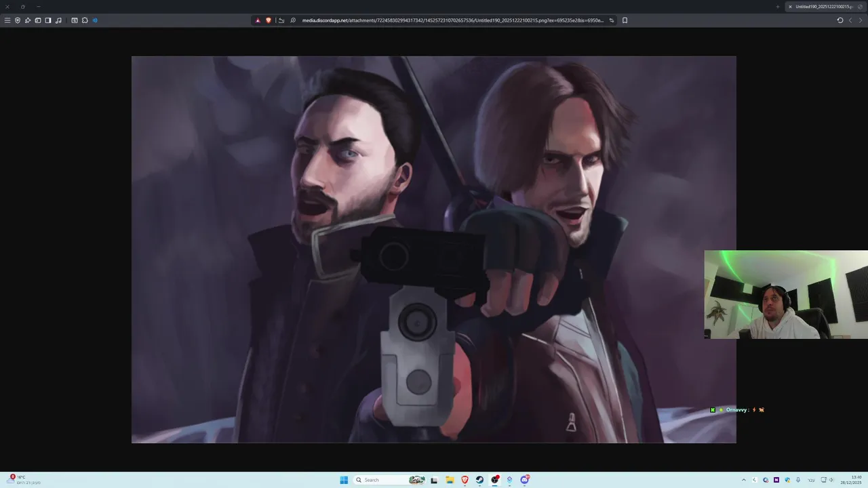This screenshot has width=868, height=488.
Task: Click the shield-shaped VPN icon in toolbar
Action: [x=18, y=20]
